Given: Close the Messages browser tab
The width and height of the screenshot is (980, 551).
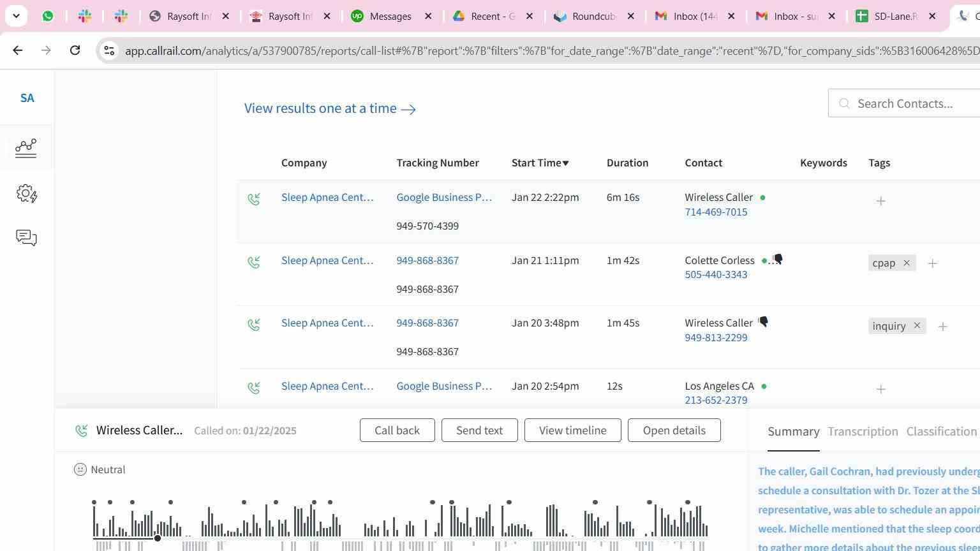Looking at the screenshot, I should click(429, 16).
